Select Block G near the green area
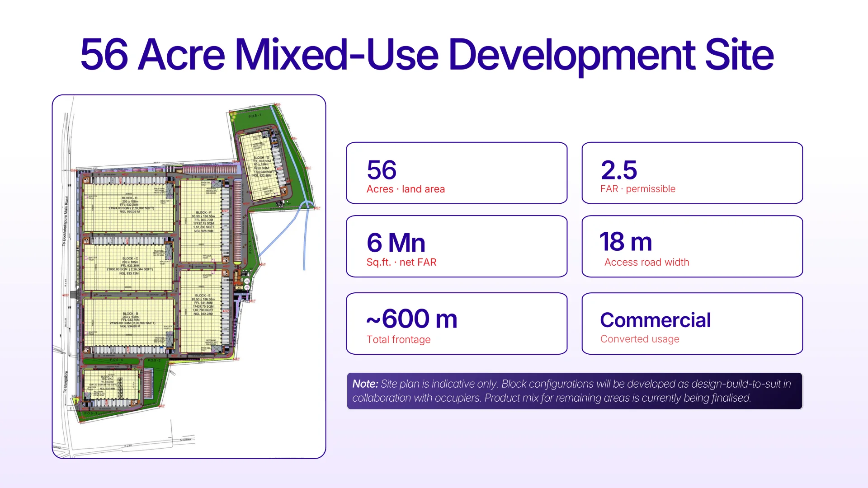 point(262,166)
